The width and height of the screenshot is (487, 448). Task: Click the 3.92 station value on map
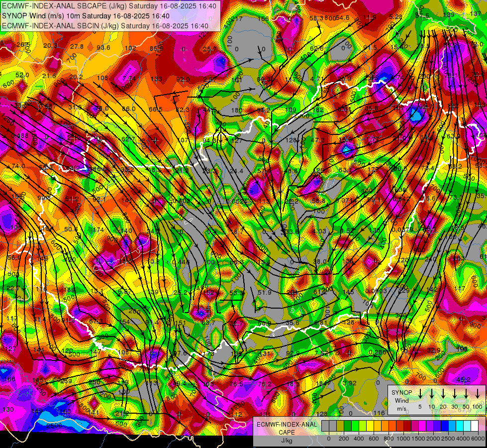350,383
